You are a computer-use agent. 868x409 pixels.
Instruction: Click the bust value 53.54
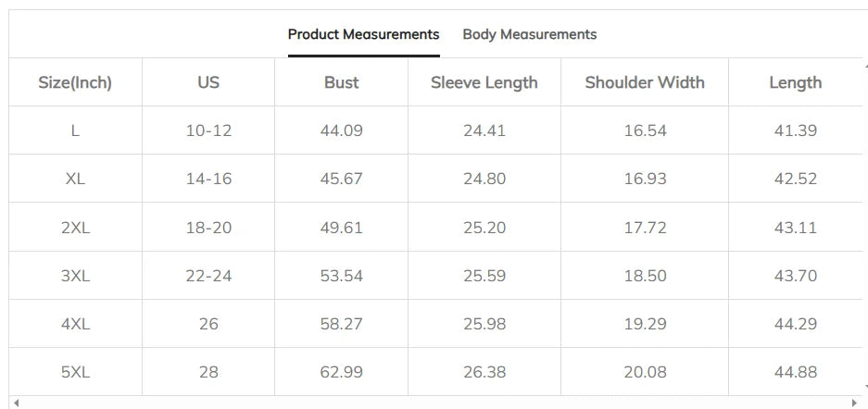pos(341,276)
